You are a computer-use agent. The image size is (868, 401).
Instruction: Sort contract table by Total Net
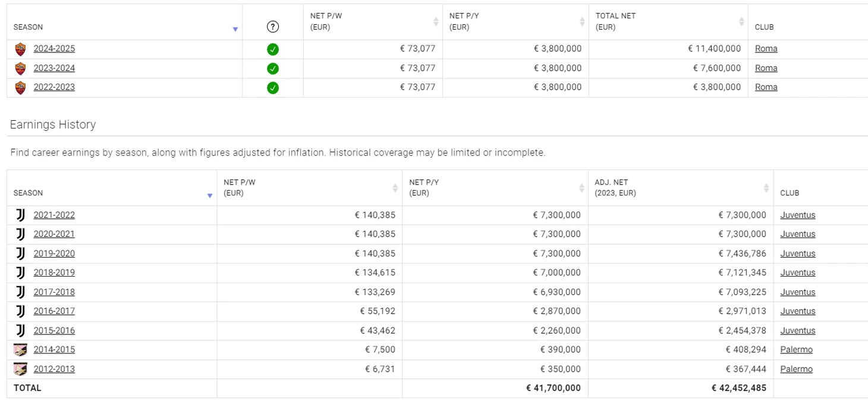click(741, 21)
